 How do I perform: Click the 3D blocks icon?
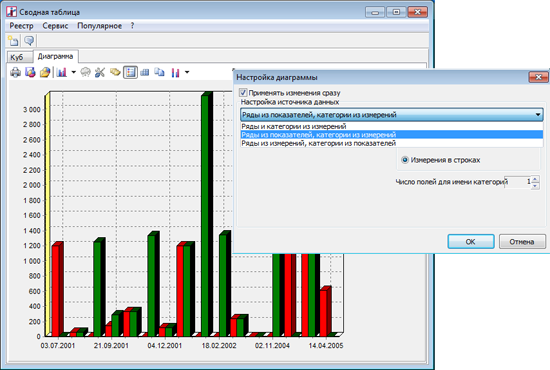(x=145, y=73)
